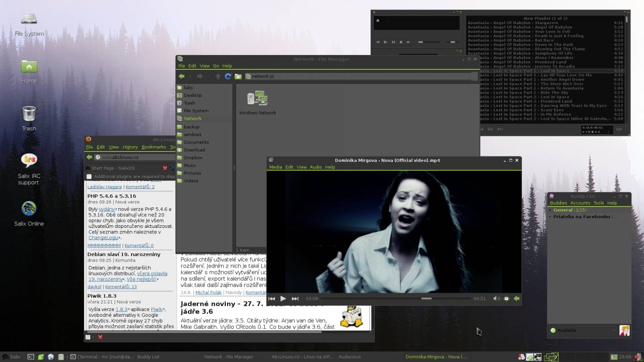Skip to next track in video player
Screen dimensions: 644x362
(x=295, y=299)
